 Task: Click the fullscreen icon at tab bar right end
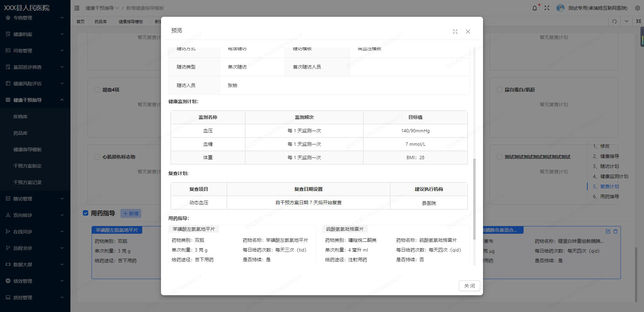(x=639, y=21)
